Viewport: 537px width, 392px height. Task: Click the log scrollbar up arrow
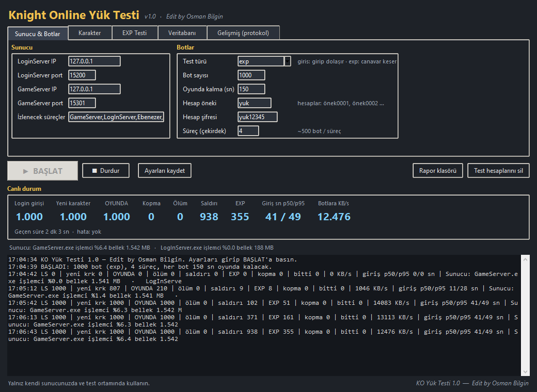coord(525,259)
